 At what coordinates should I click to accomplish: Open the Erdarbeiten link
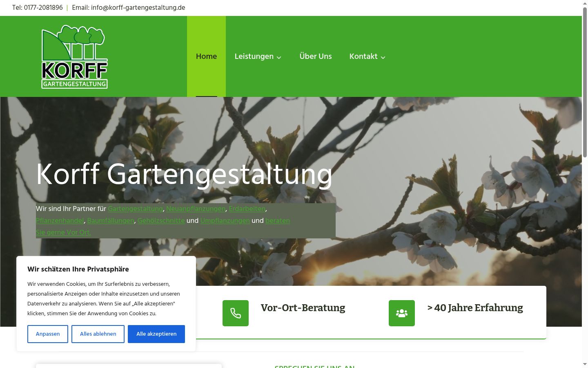(247, 209)
